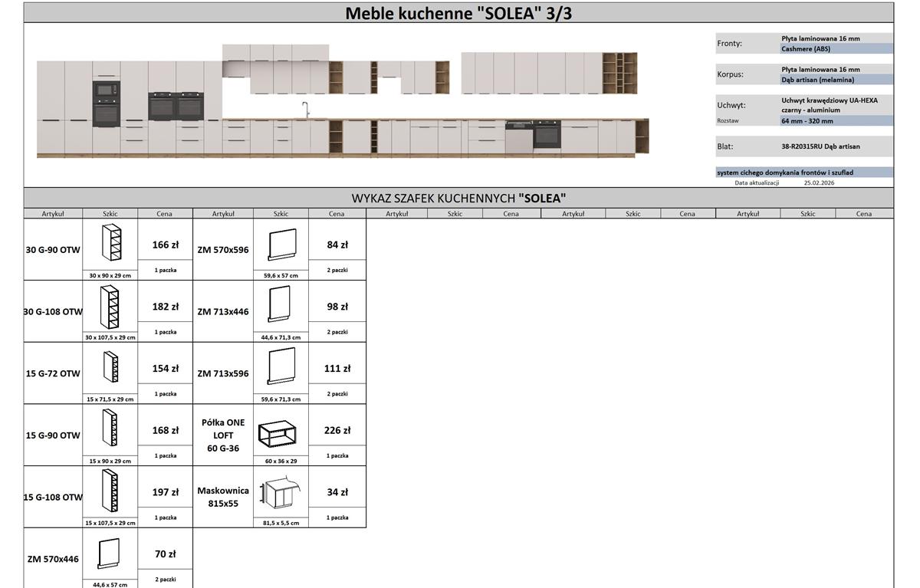Click the price '166 zł'
Viewport: 920px width, 588px height.
click(166, 245)
